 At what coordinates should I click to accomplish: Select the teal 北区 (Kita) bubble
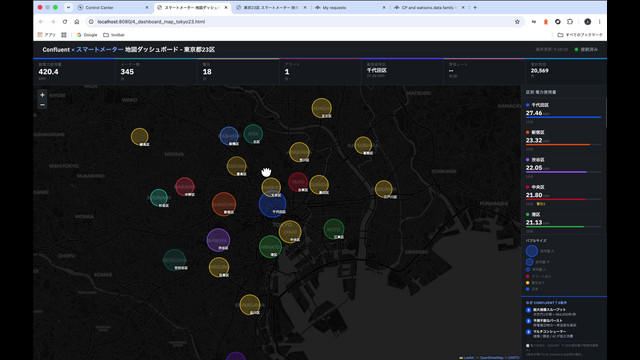click(253, 134)
